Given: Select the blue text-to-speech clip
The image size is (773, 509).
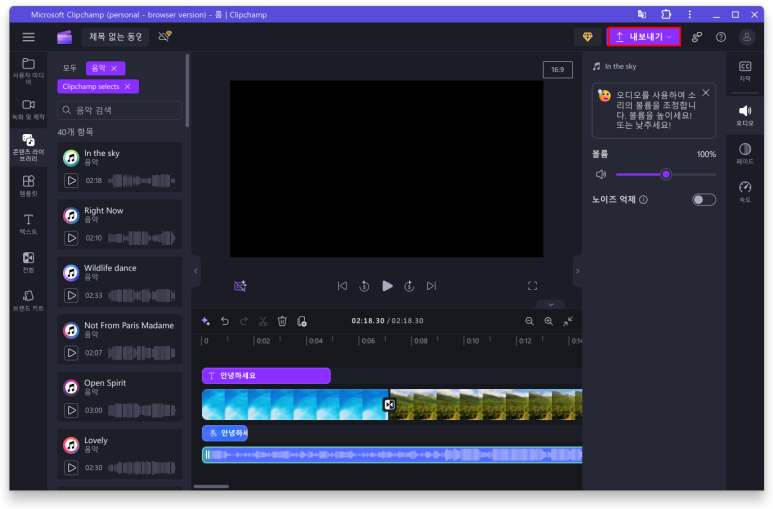Looking at the screenshot, I should pos(225,433).
